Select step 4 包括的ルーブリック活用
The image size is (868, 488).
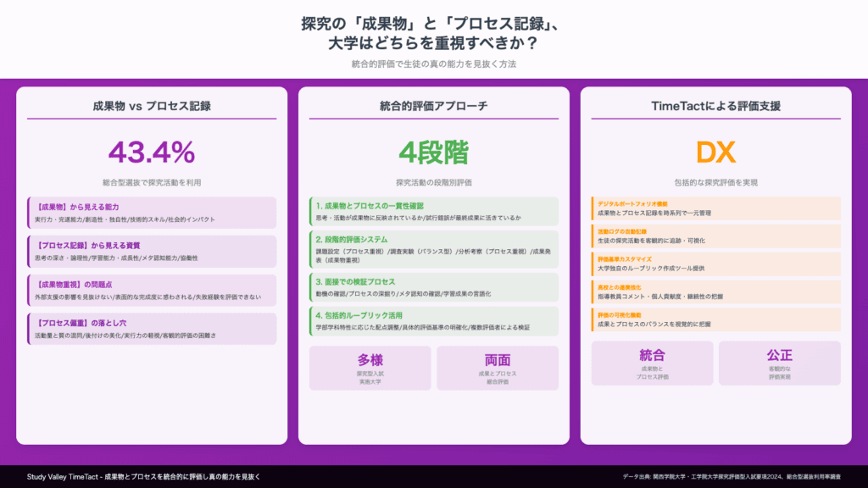tap(433, 321)
